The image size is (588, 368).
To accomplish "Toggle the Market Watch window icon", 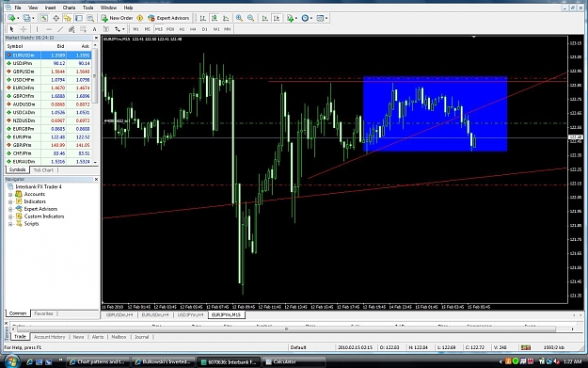I will point(44,18).
